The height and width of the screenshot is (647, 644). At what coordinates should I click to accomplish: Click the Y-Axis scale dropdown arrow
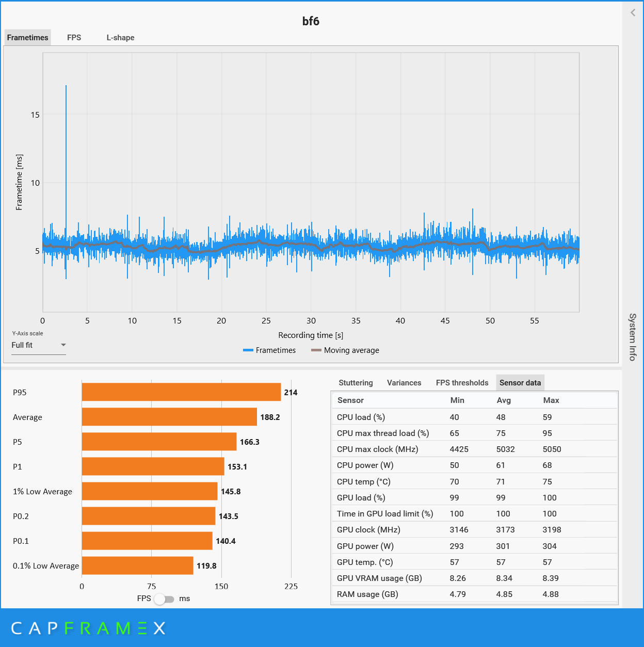click(x=63, y=345)
